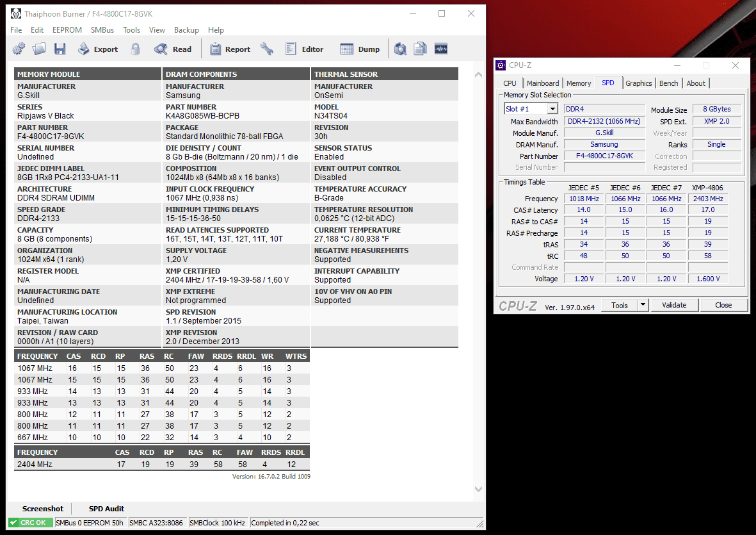This screenshot has width=756, height=535.
Task: Click the Thaiphoon Burner title bar app icon
Action: click(x=16, y=13)
